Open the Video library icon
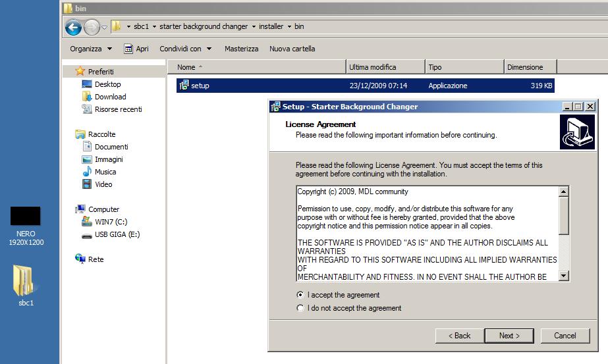 coord(87,184)
